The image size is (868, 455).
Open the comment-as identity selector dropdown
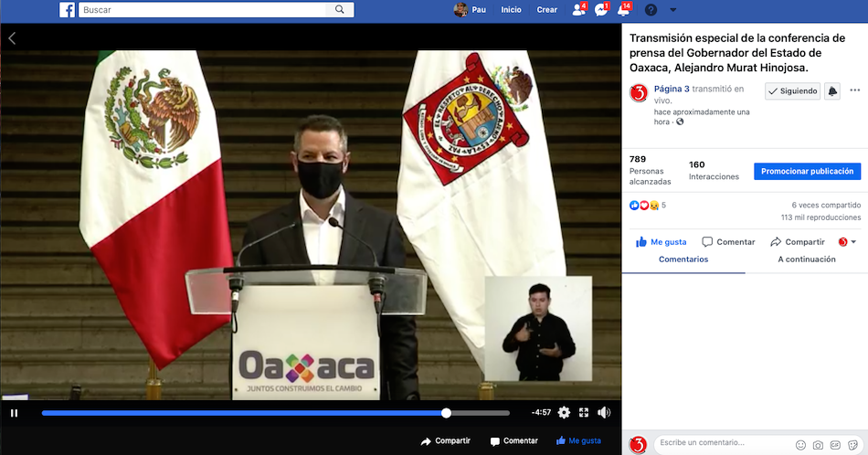[x=847, y=242]
